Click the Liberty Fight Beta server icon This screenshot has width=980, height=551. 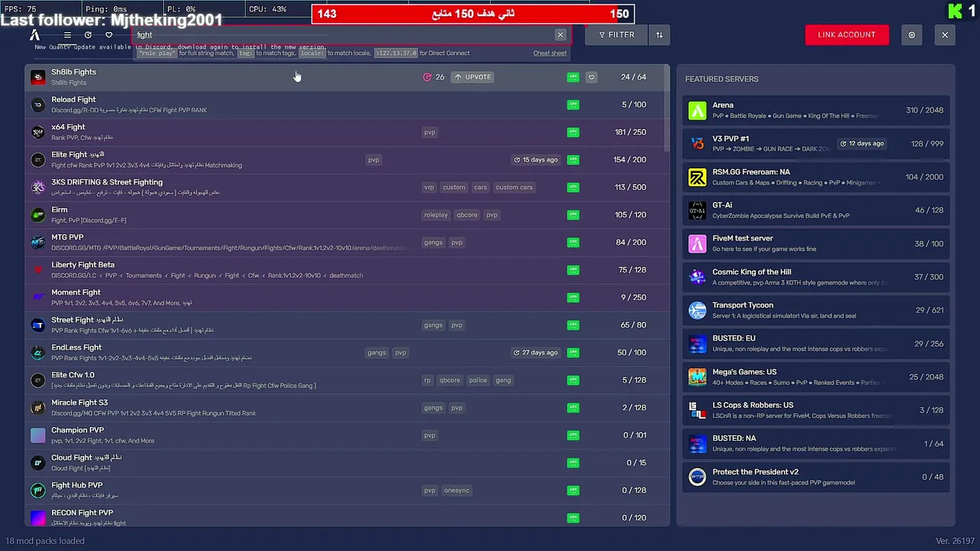pyautogui.click(x=38, y=270)
